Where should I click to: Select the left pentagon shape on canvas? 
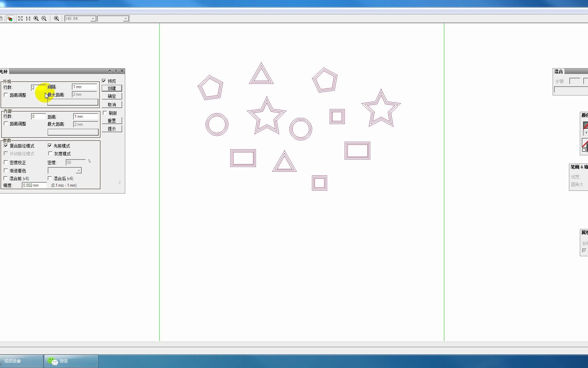pos(211,88)
